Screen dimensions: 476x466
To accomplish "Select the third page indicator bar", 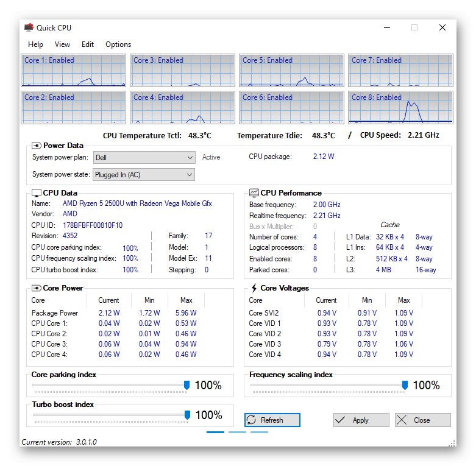I will [x=259, y=432].
